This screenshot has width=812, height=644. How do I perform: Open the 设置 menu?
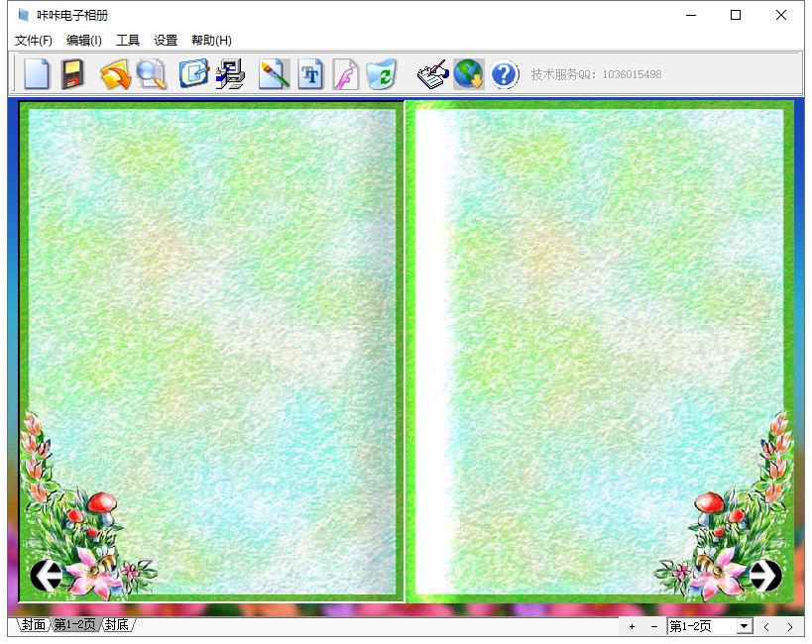(x=166, y=41)
